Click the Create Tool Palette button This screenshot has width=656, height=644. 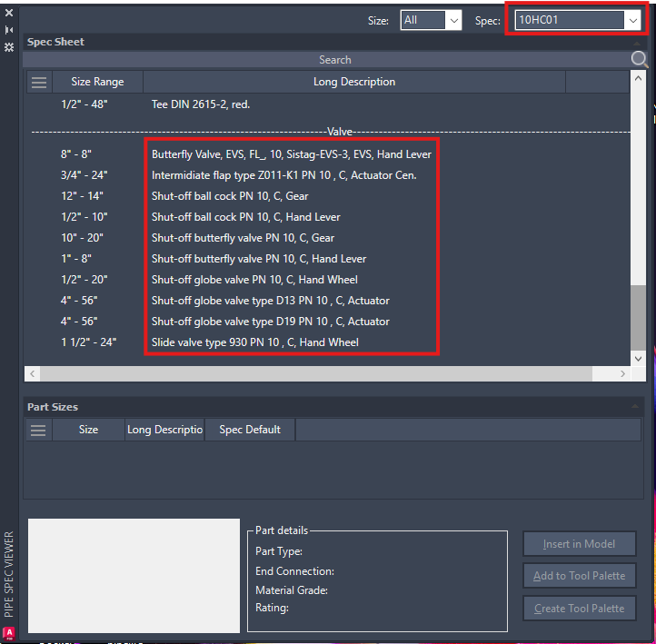point(579,608)
